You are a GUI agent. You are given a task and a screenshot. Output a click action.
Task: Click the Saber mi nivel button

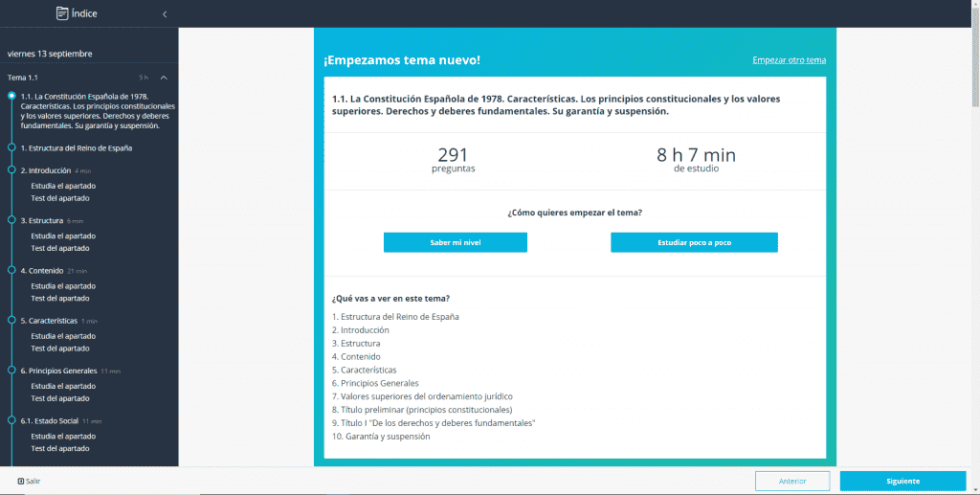[455, 242]
